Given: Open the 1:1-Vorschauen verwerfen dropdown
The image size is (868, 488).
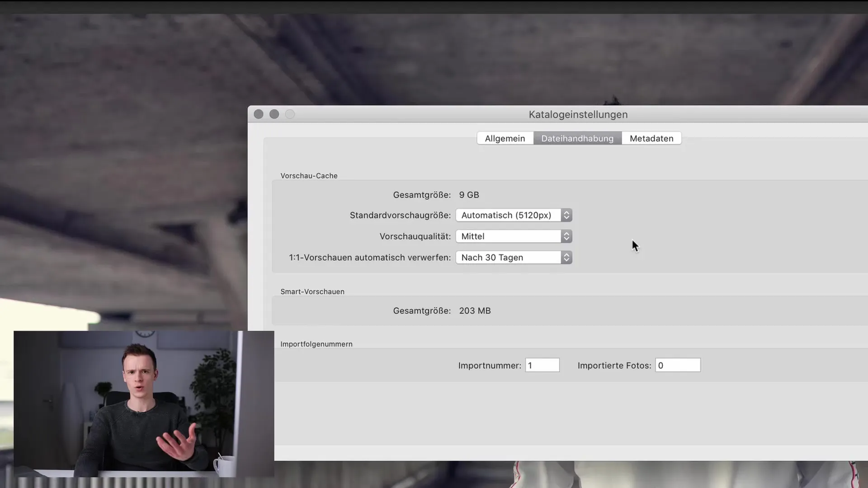Looking at the screenshot, I should point(514,258).
